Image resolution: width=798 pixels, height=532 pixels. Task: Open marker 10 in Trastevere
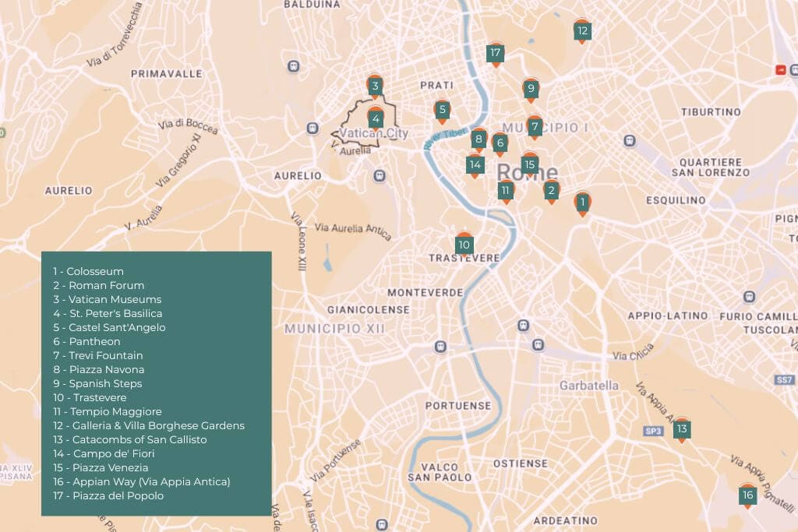[x=464, y=245]
